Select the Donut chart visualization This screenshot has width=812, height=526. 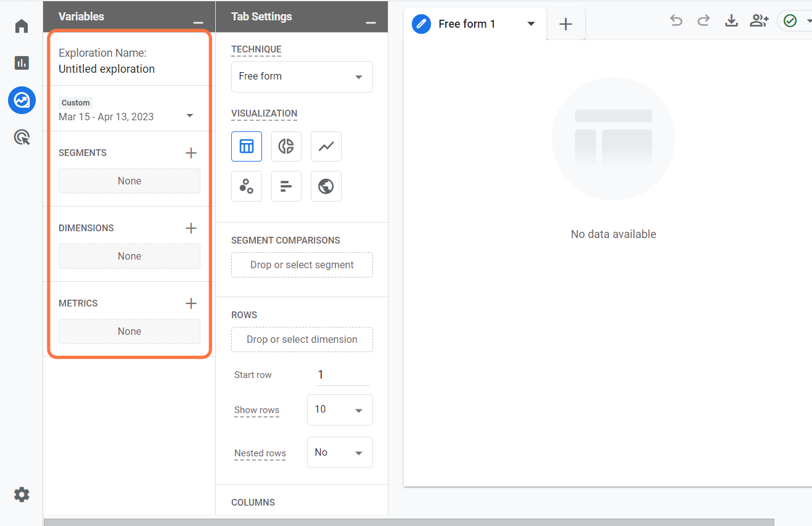pyautogui.click(x=286, y=146)
